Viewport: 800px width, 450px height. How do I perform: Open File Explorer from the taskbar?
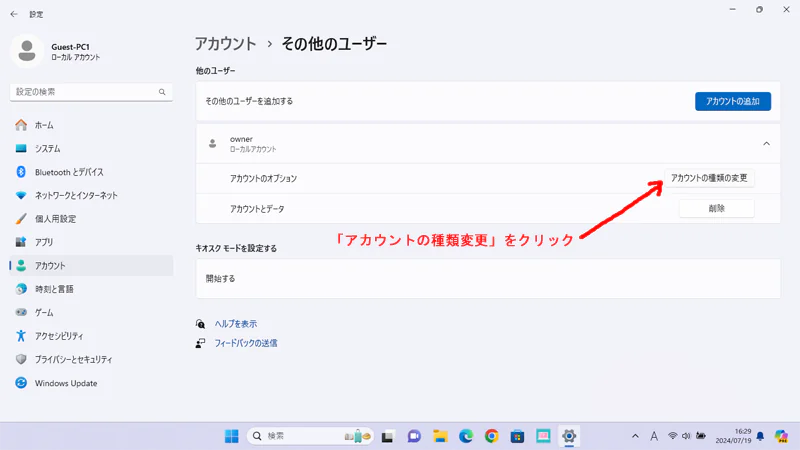point(440,436)
